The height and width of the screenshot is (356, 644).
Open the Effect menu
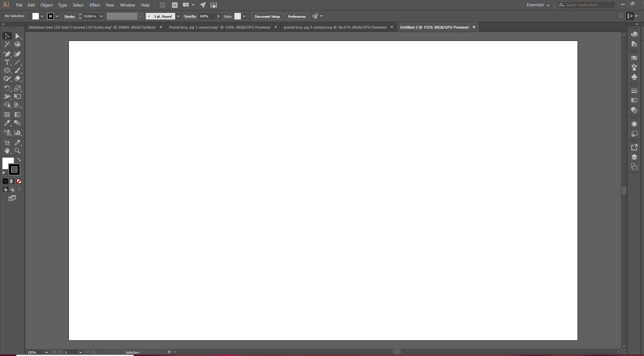pyautogui.click(x=95, y=5)
